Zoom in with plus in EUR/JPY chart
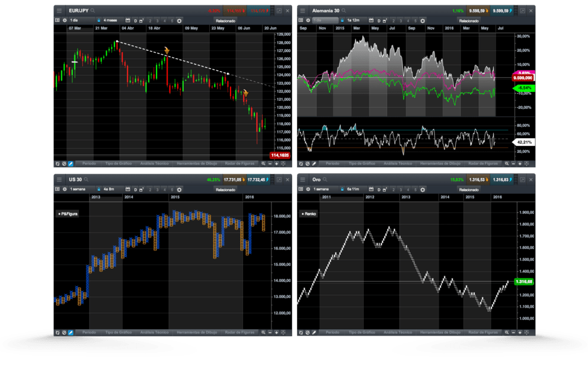The image size is (588, 373). point(277,164)
